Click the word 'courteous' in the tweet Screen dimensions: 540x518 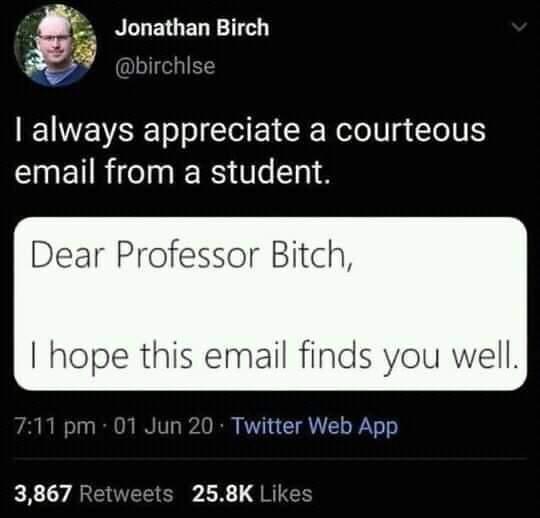point(411,130)
